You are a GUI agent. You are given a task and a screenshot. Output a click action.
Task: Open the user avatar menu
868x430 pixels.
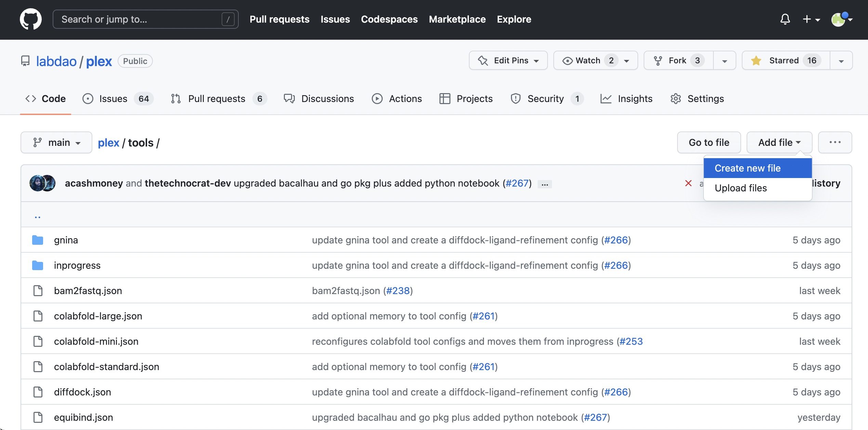[x=841, y=19]
